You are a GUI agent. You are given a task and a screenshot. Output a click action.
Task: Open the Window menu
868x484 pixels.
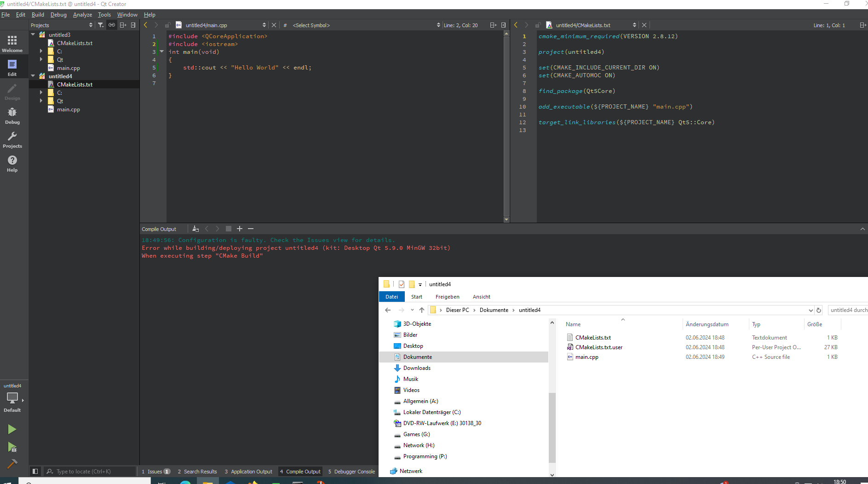pos(127,15)
